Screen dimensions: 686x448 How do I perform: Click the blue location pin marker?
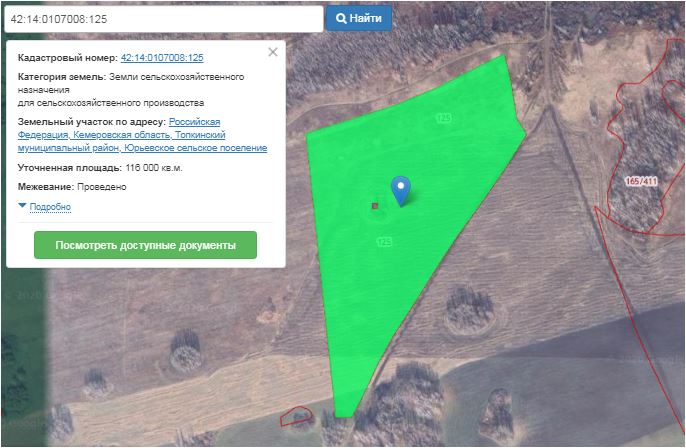(x=400, y=188)
